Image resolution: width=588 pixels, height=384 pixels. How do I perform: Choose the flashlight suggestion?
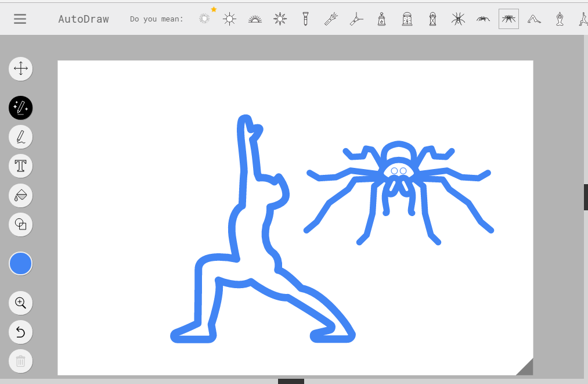click(x=305, y=18)
